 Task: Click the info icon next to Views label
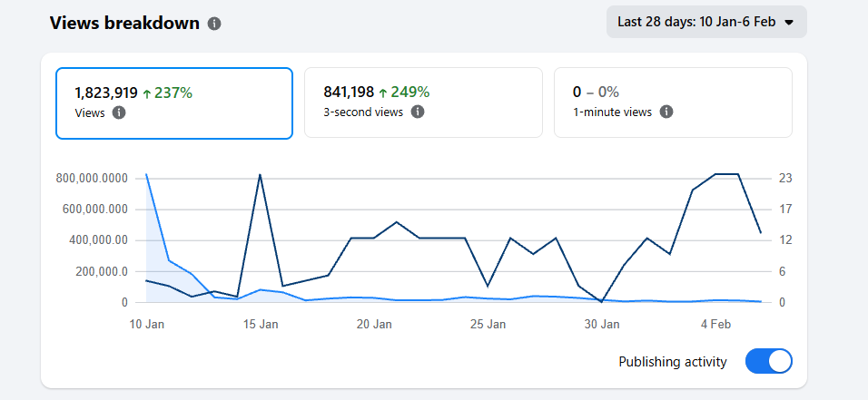(119, 112)
